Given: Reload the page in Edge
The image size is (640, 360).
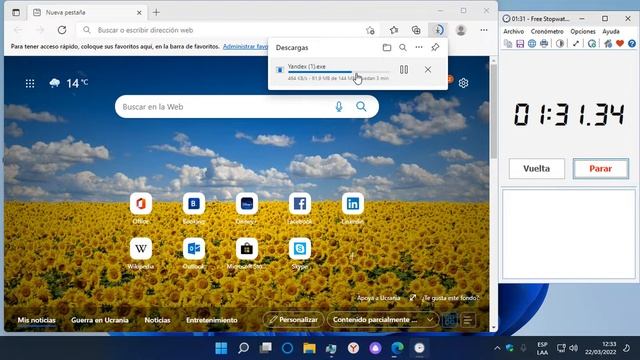Looking at the screenshot, I should 62,30.
